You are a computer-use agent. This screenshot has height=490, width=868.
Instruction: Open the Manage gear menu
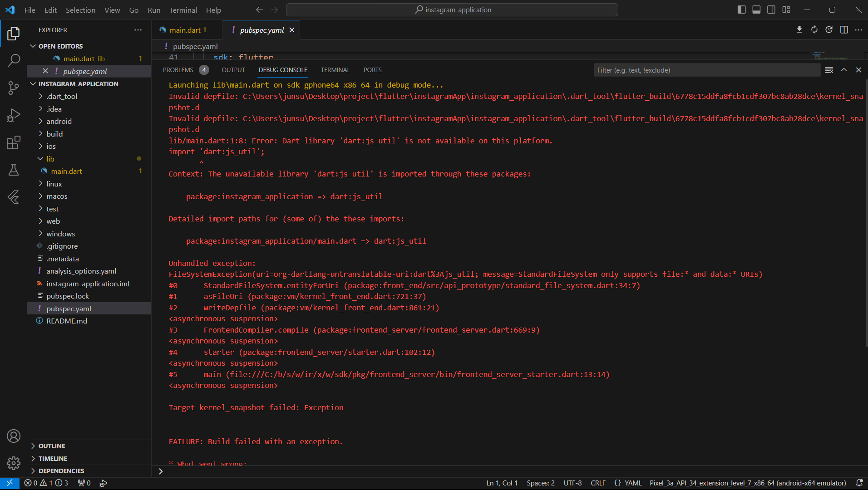point(14,463)
